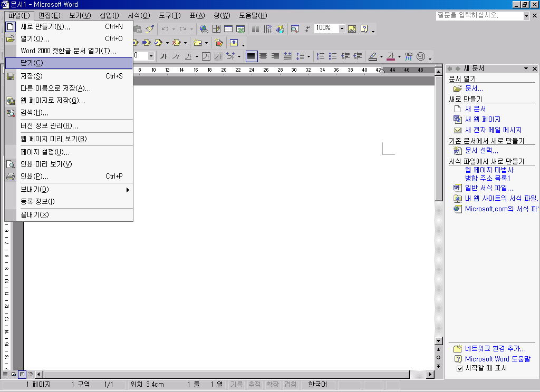This screenshot has width=540, height=392.
Task: Expand the underline style dropdown arrow
Action: 197,56
